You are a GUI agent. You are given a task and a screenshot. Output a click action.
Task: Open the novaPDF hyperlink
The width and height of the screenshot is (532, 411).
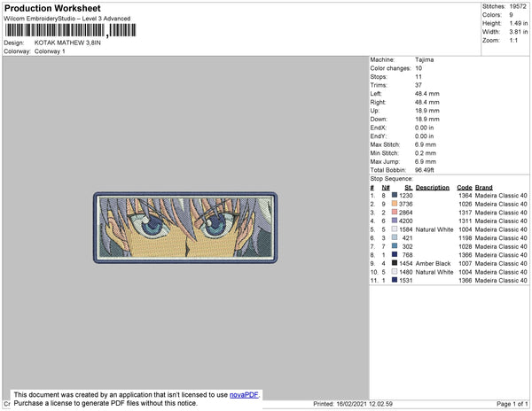(x=244, y=395)
